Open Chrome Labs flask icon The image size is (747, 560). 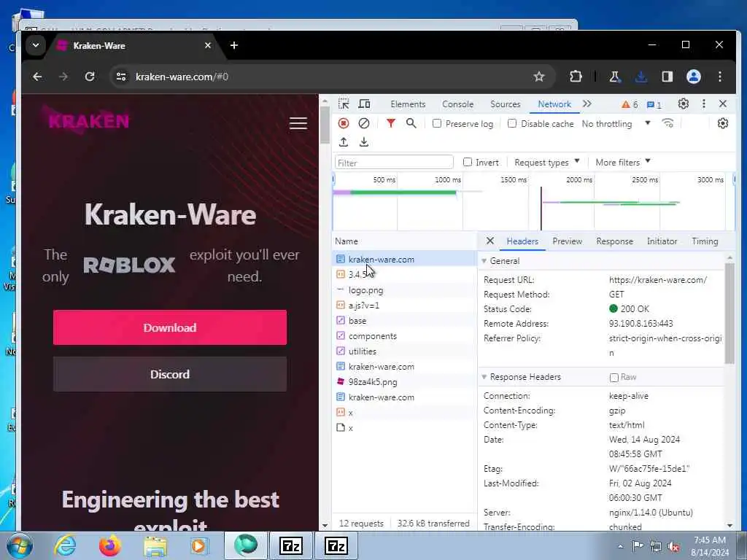pyautogui.click(x=614, y=77)
